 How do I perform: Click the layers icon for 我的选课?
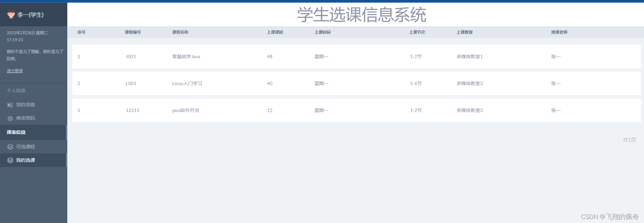(x=10, y=160)
